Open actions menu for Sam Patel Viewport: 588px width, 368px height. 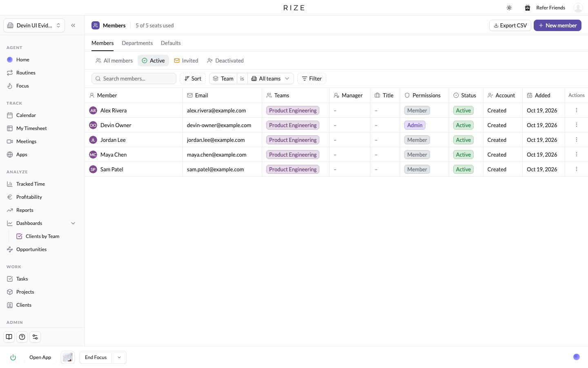(x=577, y=169)
